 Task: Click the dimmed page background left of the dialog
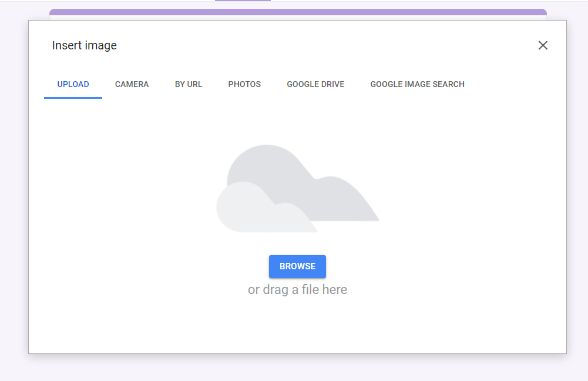(14, 188)
